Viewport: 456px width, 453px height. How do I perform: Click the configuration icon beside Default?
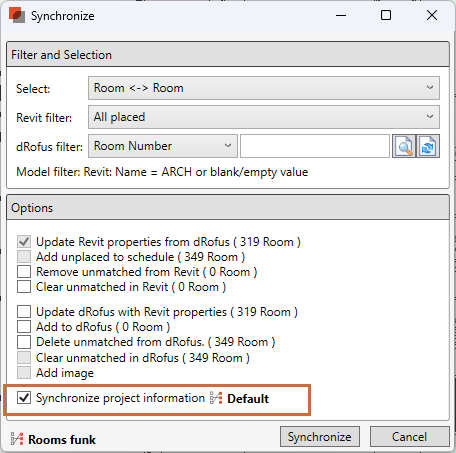coord(216,398)
